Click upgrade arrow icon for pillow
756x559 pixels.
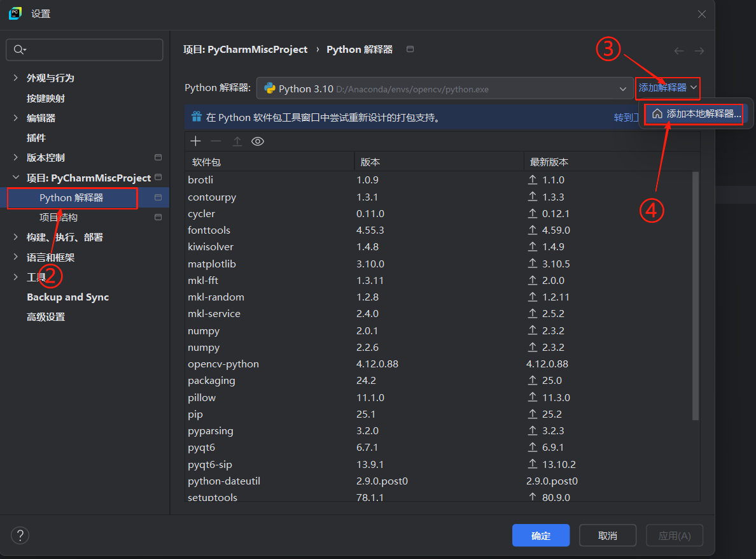[532, 397]
